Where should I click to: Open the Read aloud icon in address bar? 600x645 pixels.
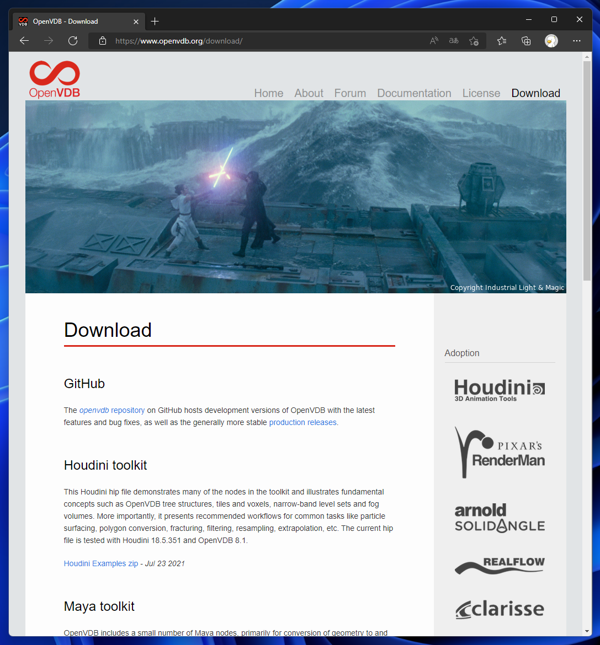[x=434, y=41]
